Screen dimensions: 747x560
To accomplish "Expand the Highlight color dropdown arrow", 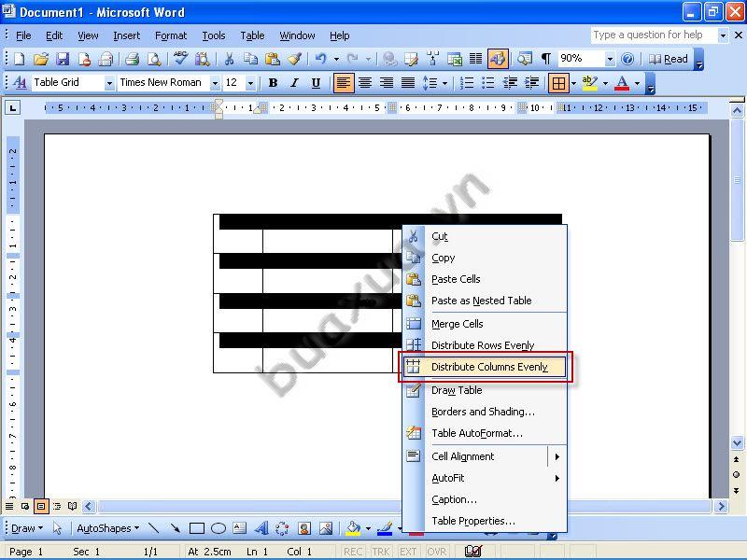I will (605, 83).
